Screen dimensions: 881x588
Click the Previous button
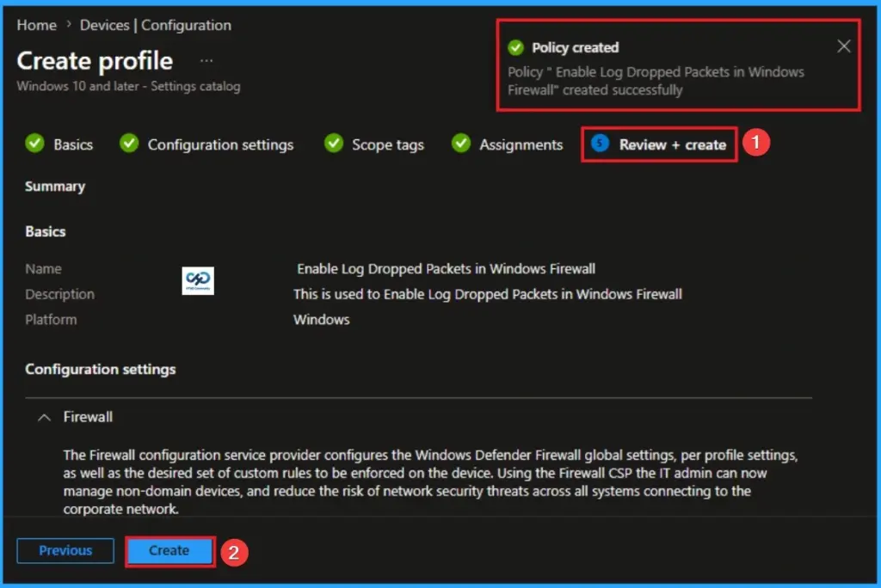click(65, 550)
